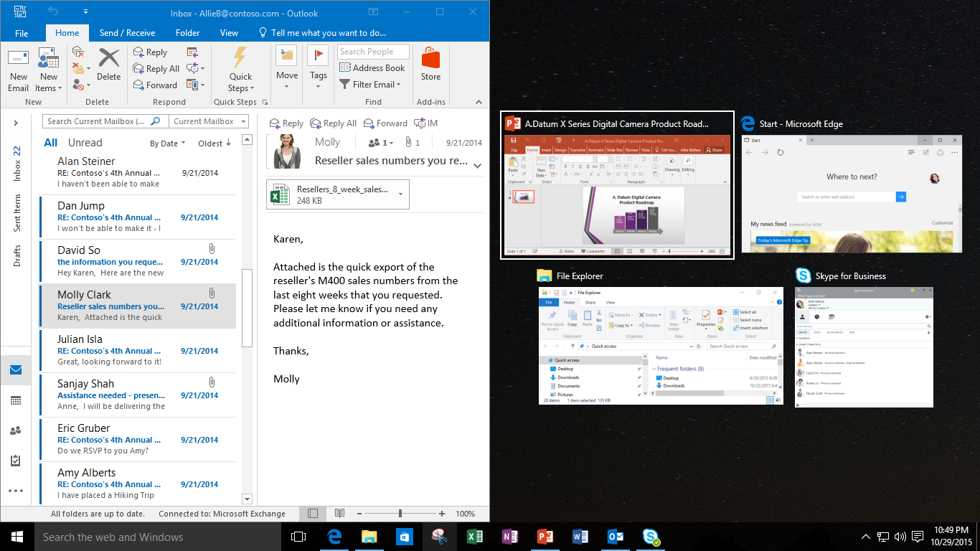
Task: Select the Home ribbon tab
Action: point(67,33)
